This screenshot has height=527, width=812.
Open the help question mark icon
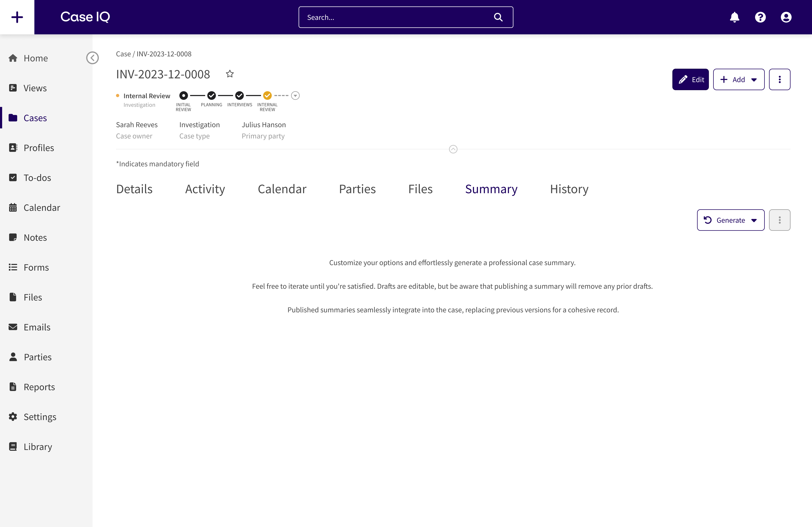760,17
